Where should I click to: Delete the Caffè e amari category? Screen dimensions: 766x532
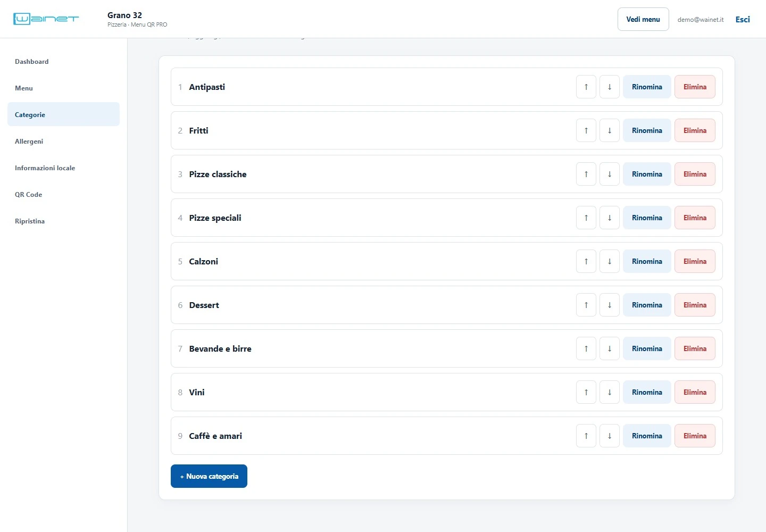pyautogui.click(x=695, y=436)
